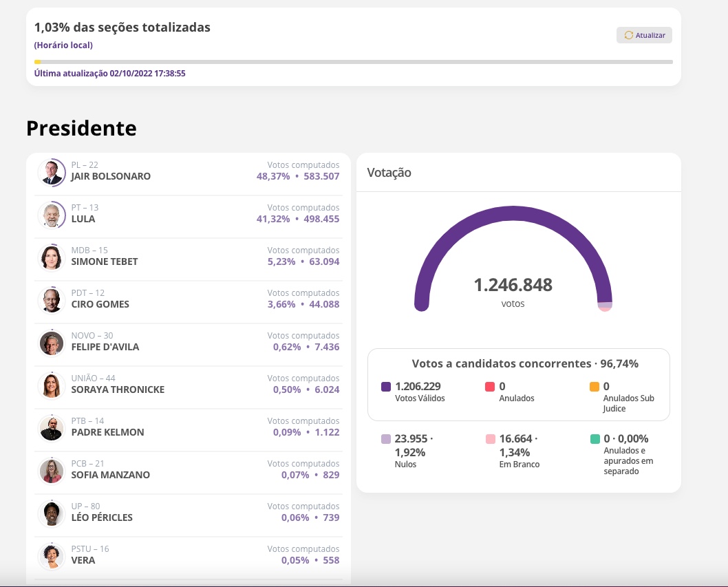Screen dimensions: 728x587
Task: Click the sections totalization progress bar
Action: pyautogui.click(x=354, y=61)
